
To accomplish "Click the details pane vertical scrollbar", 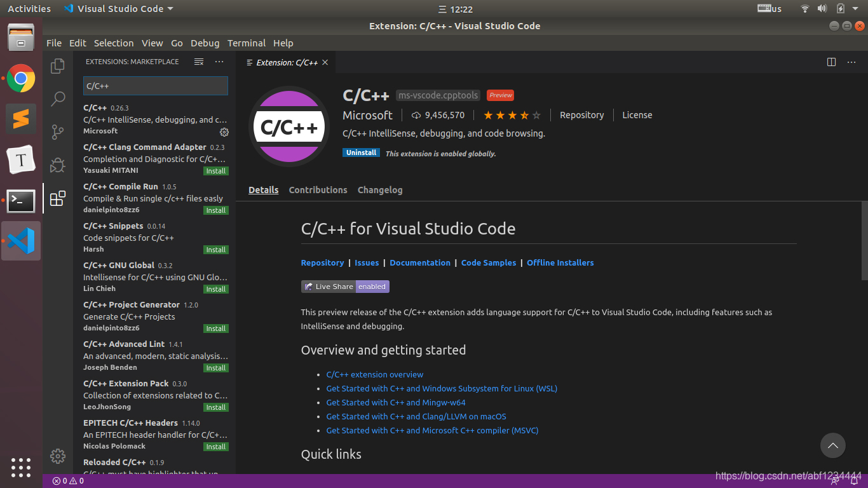I will pyautogui.click(x=864, y=240).
